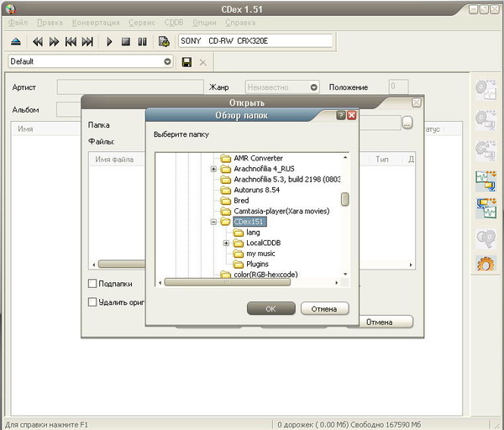Expand the Arachnofilia 4_RUS folder

click(213, 169)
